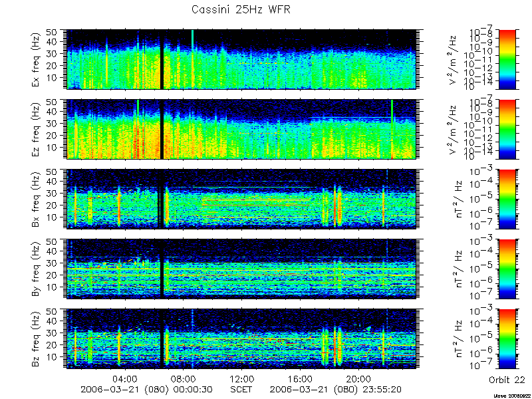Click the black data gap in By panel
The image size is (532, 399).
click(x=162, y=269)
